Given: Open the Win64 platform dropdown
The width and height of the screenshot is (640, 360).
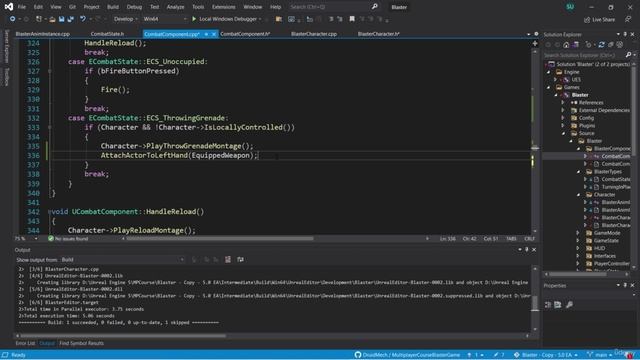Looking at the screenshot, I should (x=165, y=19).
